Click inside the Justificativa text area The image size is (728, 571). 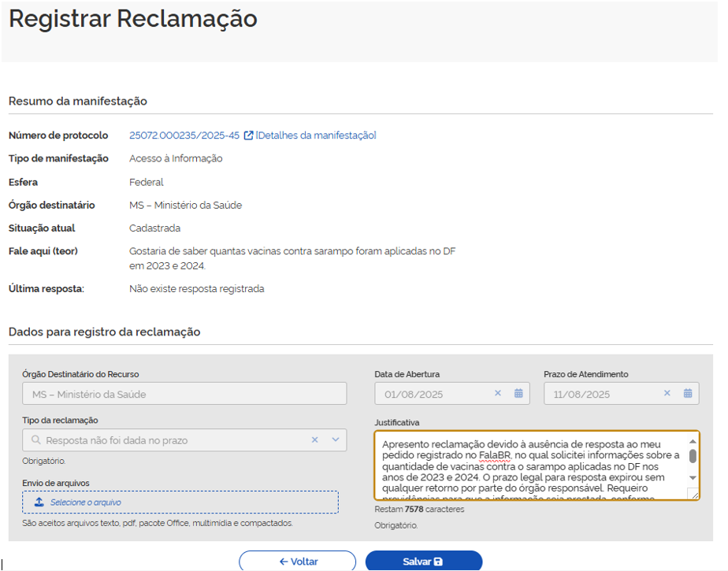(x=528, y=466)
